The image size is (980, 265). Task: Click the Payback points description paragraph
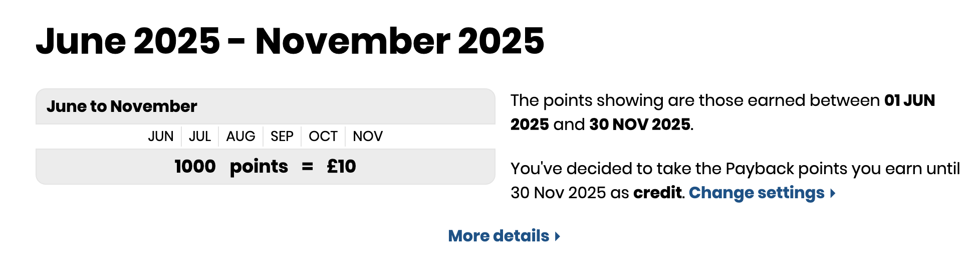pos(736,181)
